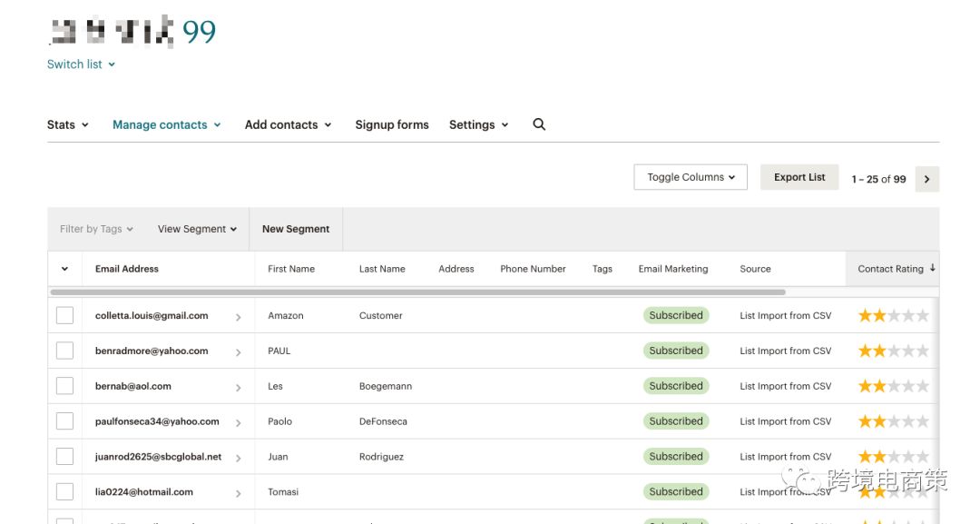Click the star rating for paulfonseca34@yahoo.com

pyautogui.click(x=893, y=420)
